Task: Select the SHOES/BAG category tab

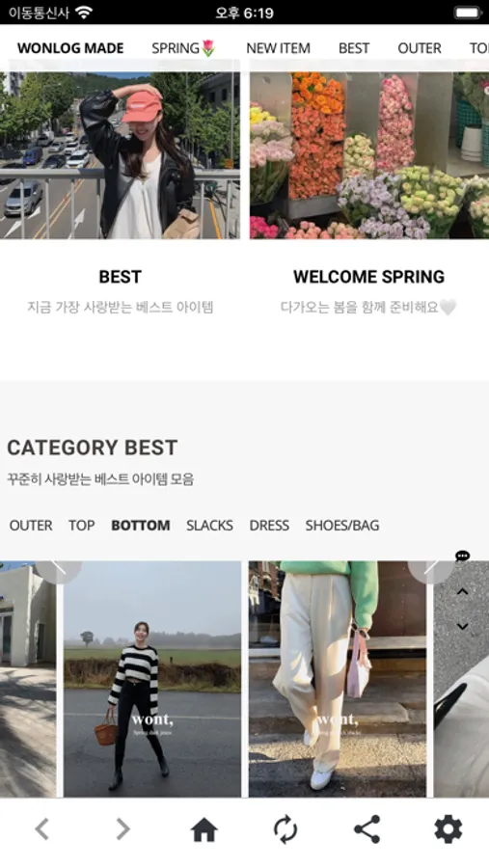Action: coord(342,526)
